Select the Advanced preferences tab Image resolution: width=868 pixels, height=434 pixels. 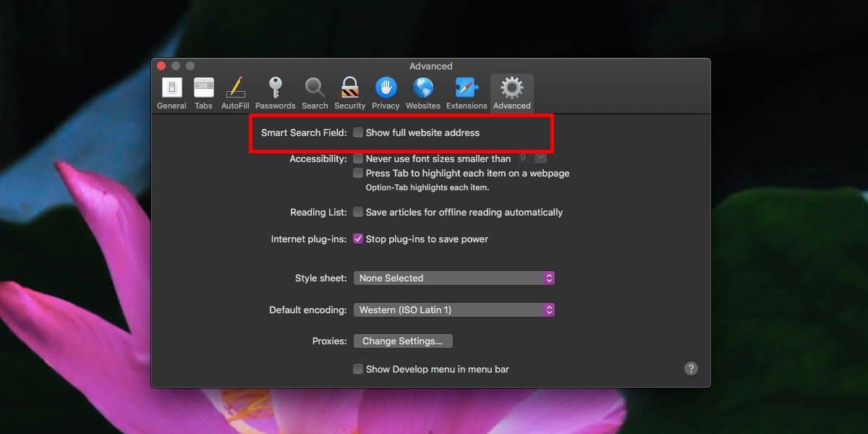click(x=511, y=90)
